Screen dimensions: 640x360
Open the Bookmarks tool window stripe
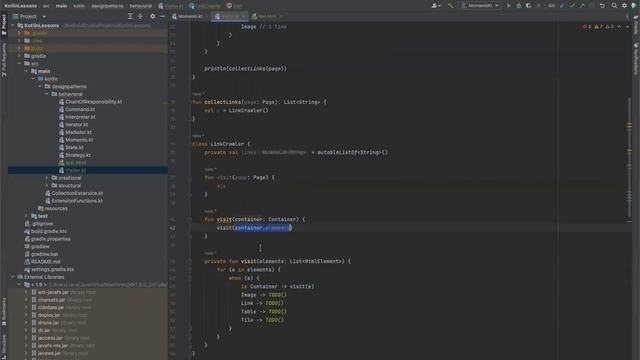point(4,311)
